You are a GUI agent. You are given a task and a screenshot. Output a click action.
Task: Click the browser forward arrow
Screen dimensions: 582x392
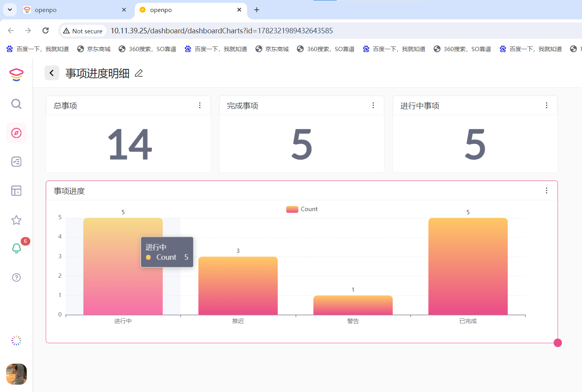coord(28,31)
